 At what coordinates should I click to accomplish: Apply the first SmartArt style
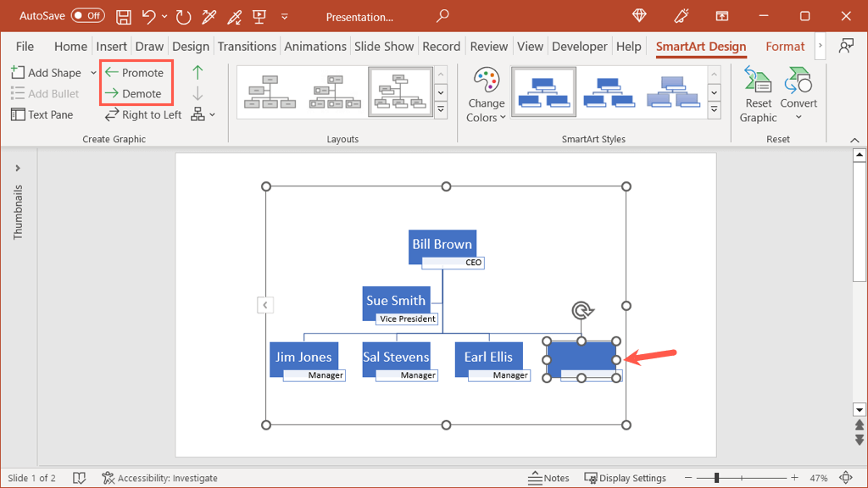coord(543,91)
